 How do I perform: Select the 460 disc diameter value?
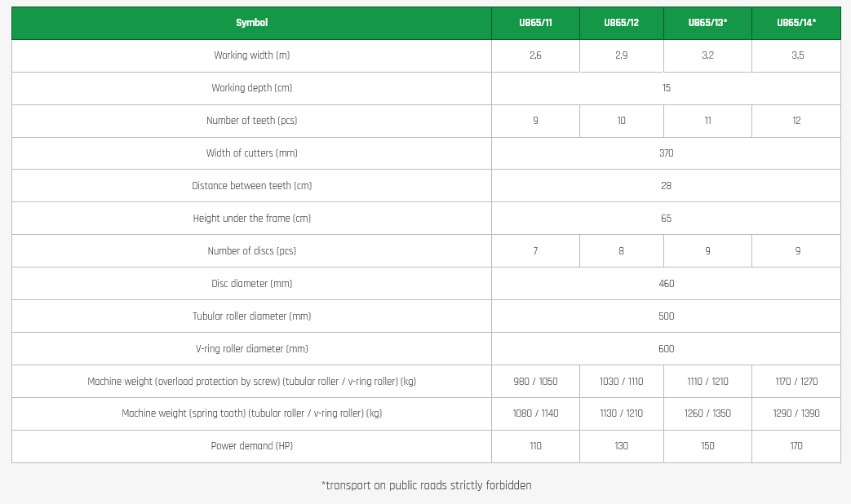[666, 284]
